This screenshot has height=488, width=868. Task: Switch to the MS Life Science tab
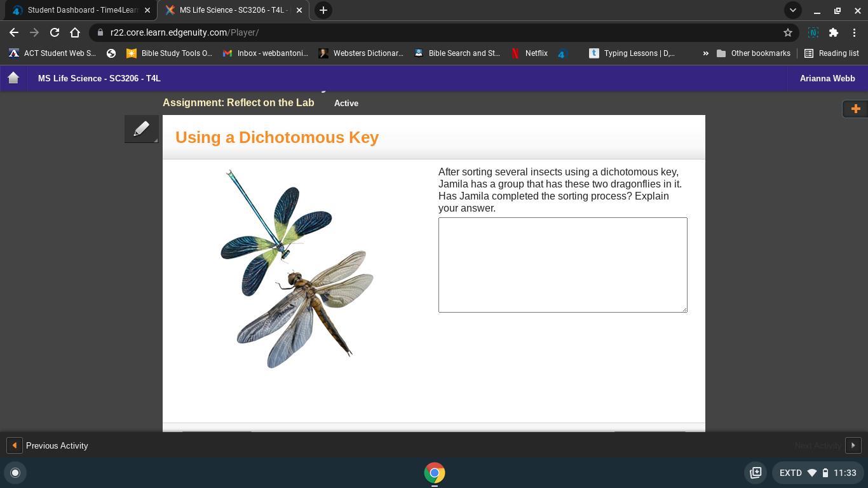point(233,10)
